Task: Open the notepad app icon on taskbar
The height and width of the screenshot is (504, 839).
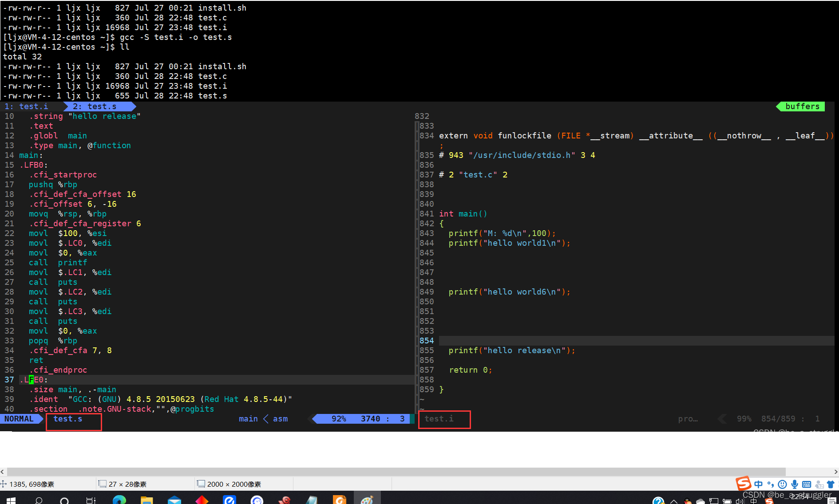Action: coord(312,500)
